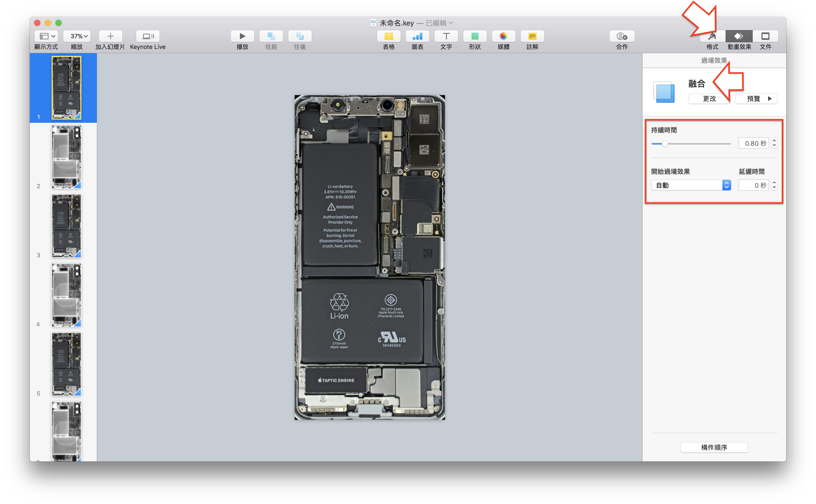This screenshot has height=504, width=816.
Task: Select slide 1 thumbnail in navigator
Action: (66, 88)
